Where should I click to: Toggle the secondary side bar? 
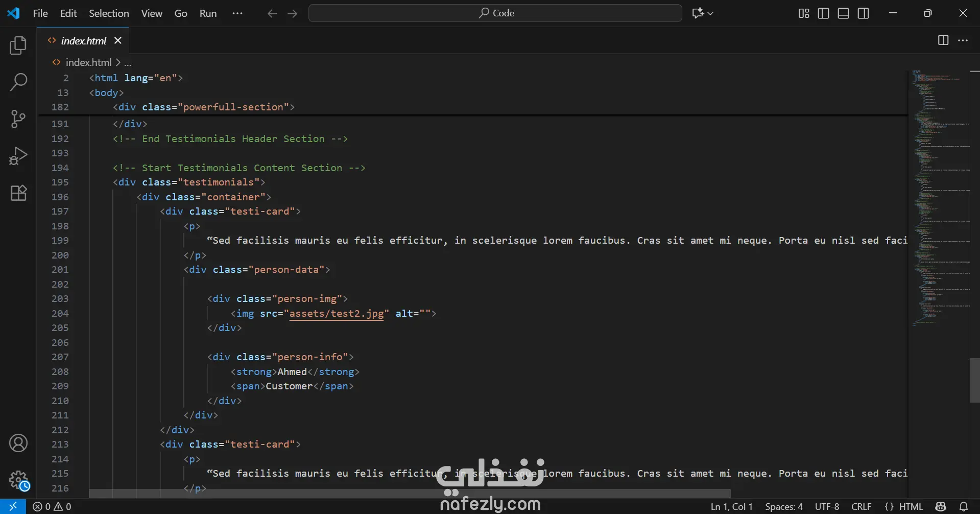864,13
